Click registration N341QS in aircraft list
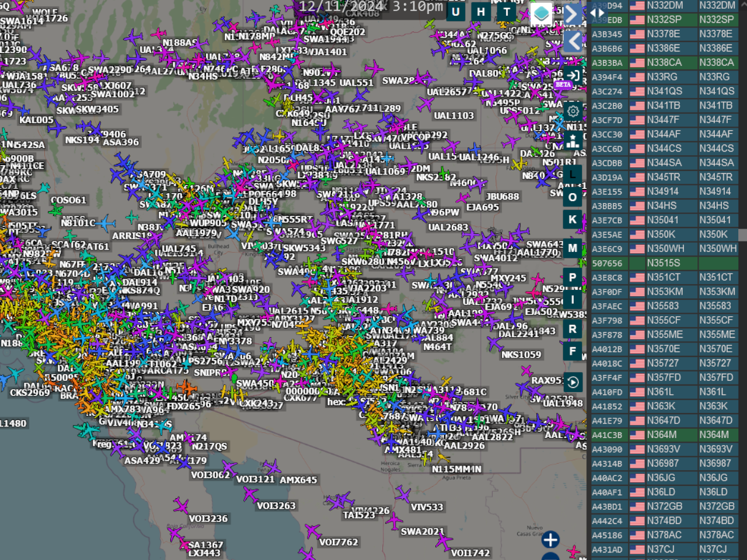Image resolution: width=747 pixels, height=560 pixels. click(664, 91)
